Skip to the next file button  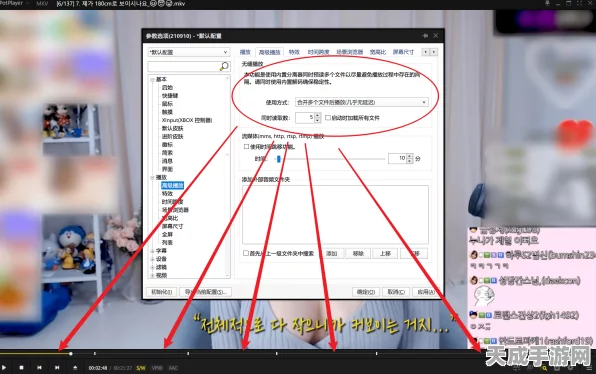click(x=57, y=368)
